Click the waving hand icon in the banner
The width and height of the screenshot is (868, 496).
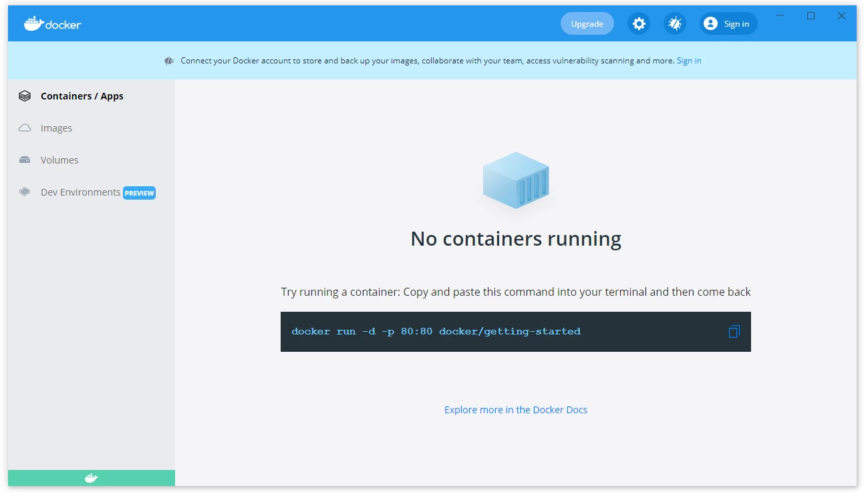coord(170,61)
